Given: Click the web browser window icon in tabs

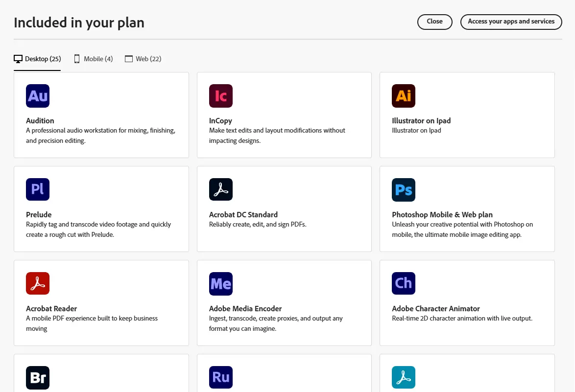Looking at the screenshot, I should [129, 59].
